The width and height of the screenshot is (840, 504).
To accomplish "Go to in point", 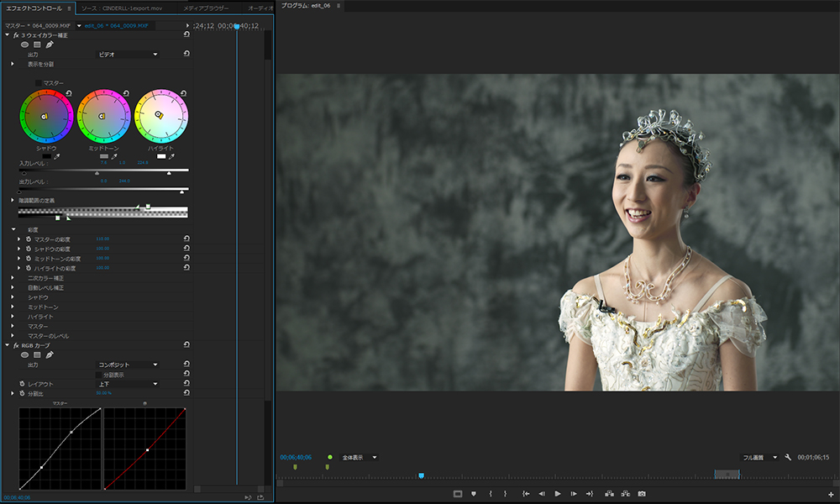I will tap(526, 493).
